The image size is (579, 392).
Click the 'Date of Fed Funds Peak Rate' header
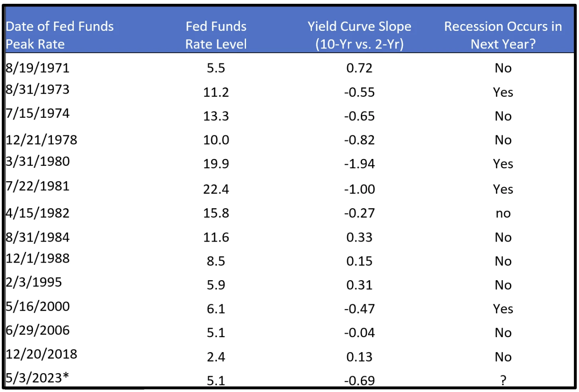(x=60, y=35)
